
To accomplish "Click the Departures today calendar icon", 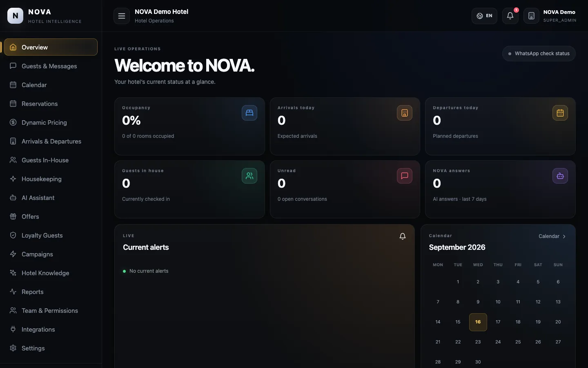I will [x=560, y=113].
